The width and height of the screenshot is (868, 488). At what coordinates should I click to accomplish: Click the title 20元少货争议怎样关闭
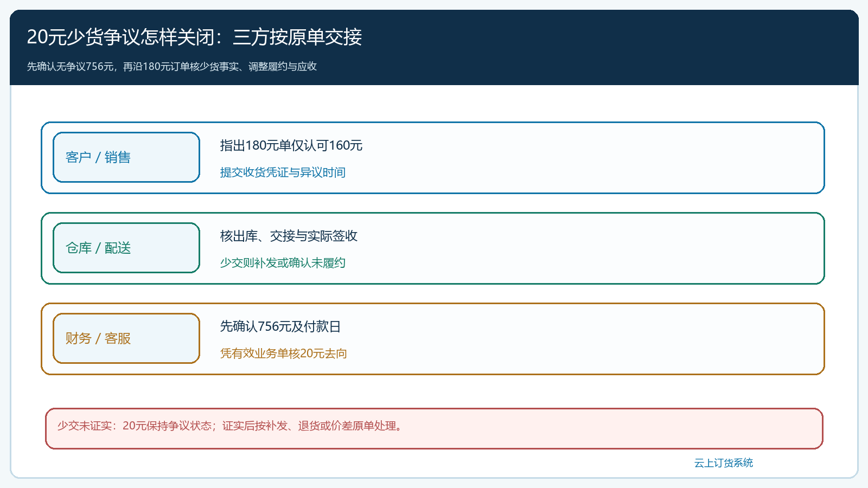[194, 37]
